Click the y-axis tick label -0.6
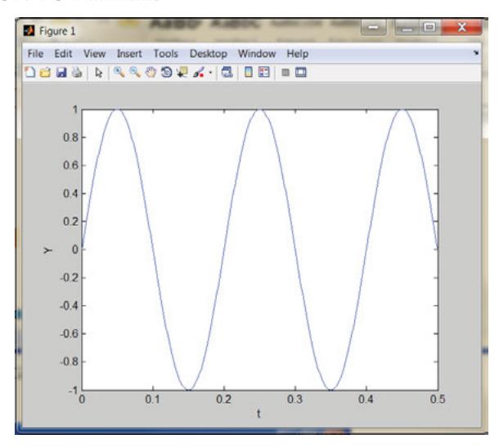Image resolution: width=499 pixels, height=448 pixels. 69,334
